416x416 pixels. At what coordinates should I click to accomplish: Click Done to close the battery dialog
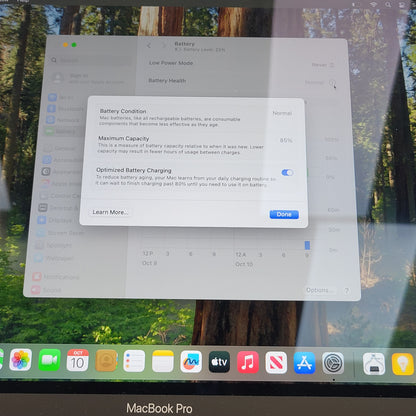coord(284,214)
